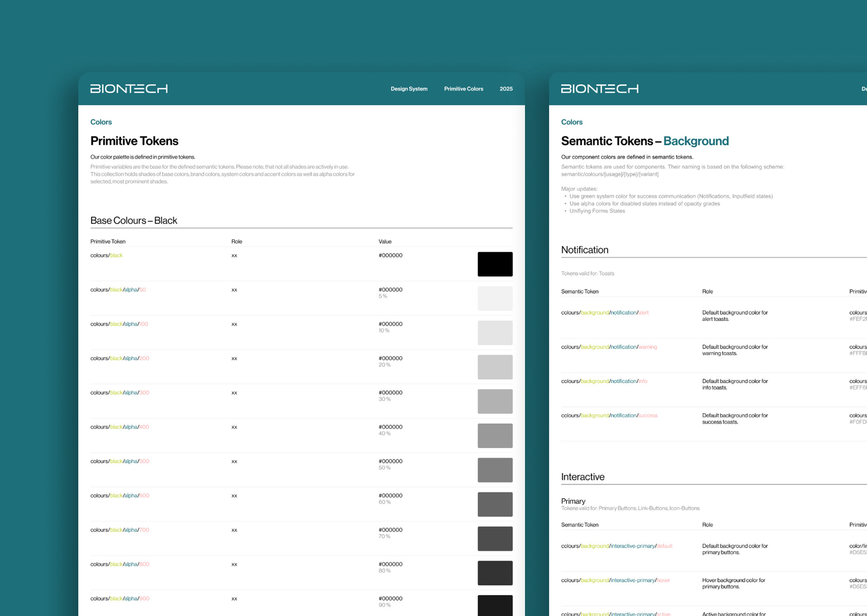Select the Primitive Colors header item
Screen dimensions: 867x616
pyautogui.click(x=463, y=89)
